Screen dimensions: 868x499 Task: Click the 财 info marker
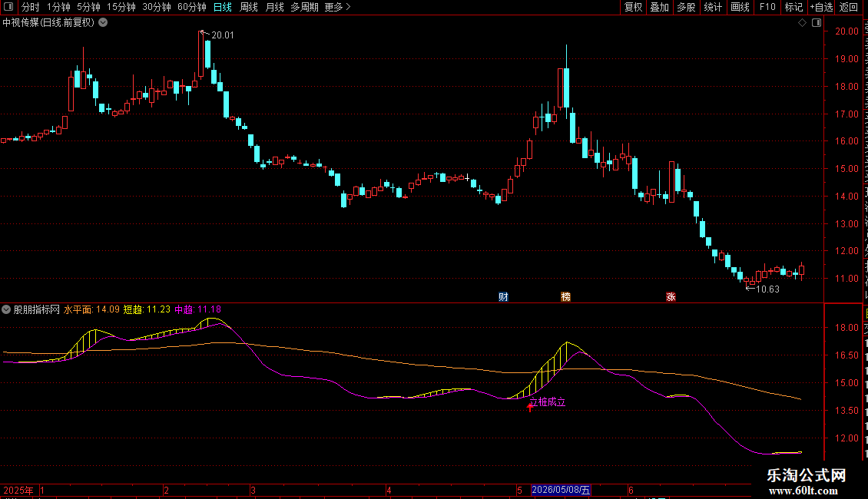503,297
